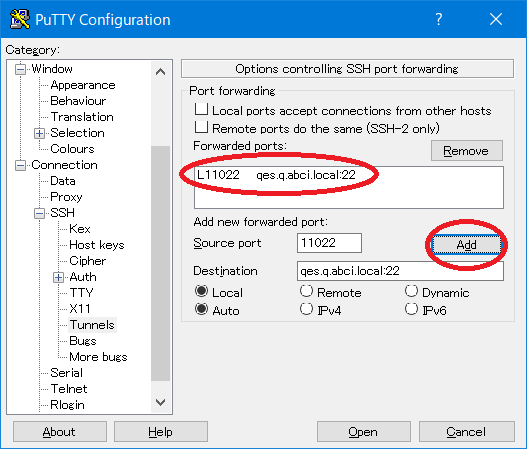Screen dimensions: 527x449
Task: Open the Host keys category
Action: point(97,245)
